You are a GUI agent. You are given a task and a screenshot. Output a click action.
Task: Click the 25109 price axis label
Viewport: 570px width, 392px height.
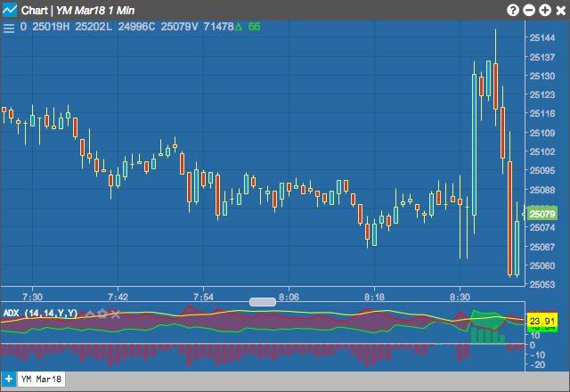(x=542, y=133)
